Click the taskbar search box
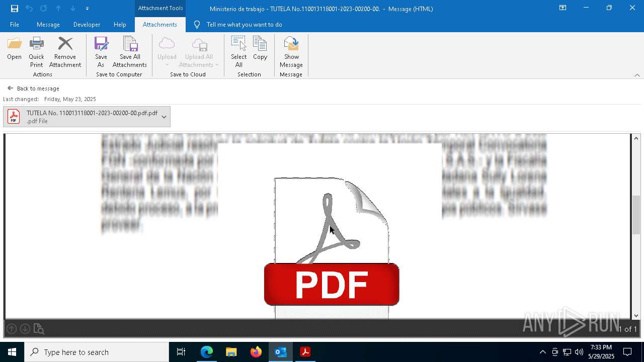644x362 pixels. click(97, 352)
